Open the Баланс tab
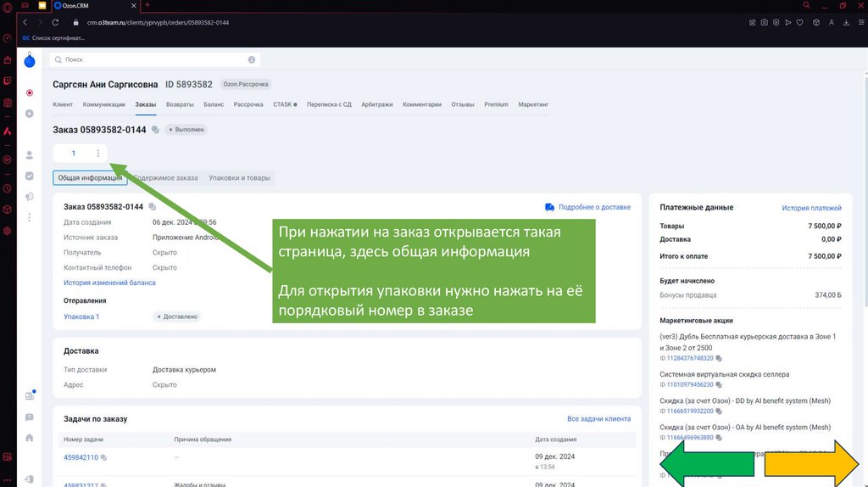868x487 pixels. [214, 104]
